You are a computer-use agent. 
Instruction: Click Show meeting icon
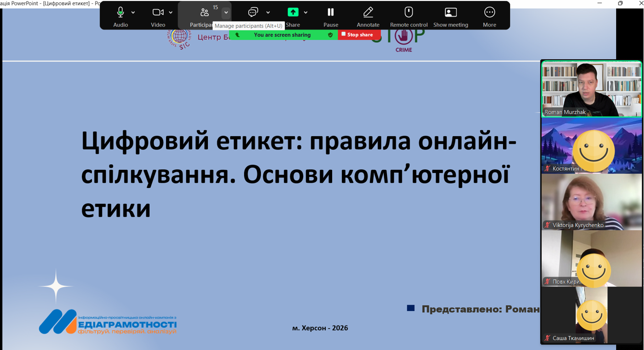coord(451,12)
